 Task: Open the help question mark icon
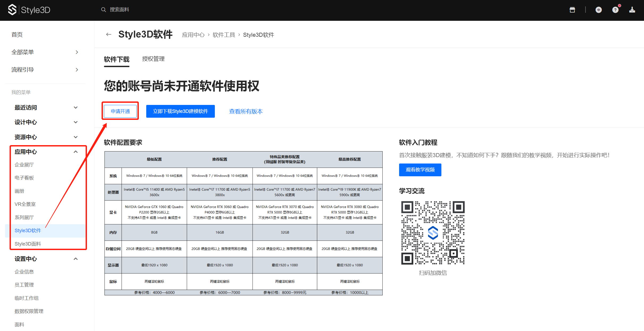point(615,10)
